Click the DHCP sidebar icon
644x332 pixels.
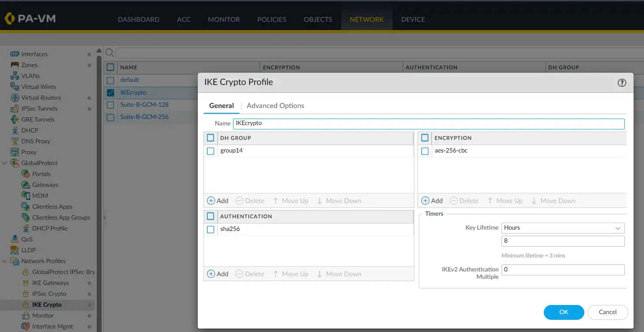coord(15,130)
